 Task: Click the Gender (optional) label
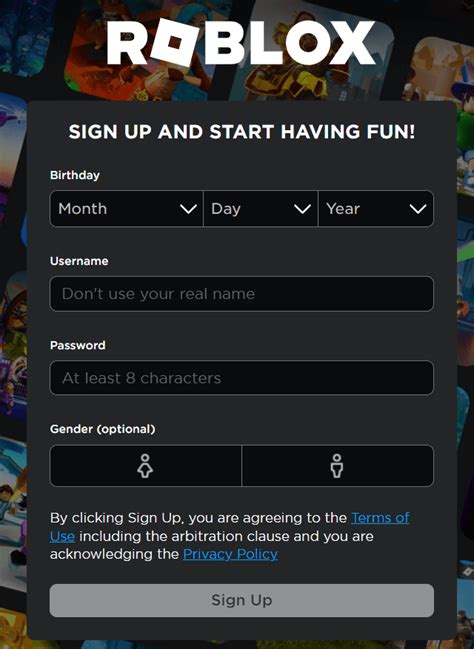[103, 429]
